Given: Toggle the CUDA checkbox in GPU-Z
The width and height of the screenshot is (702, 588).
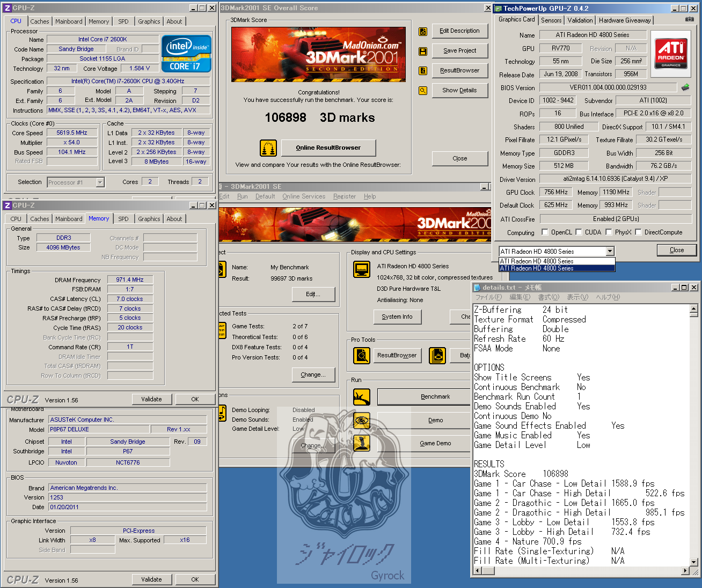Looking at the screenshot, I should point(579,232).
